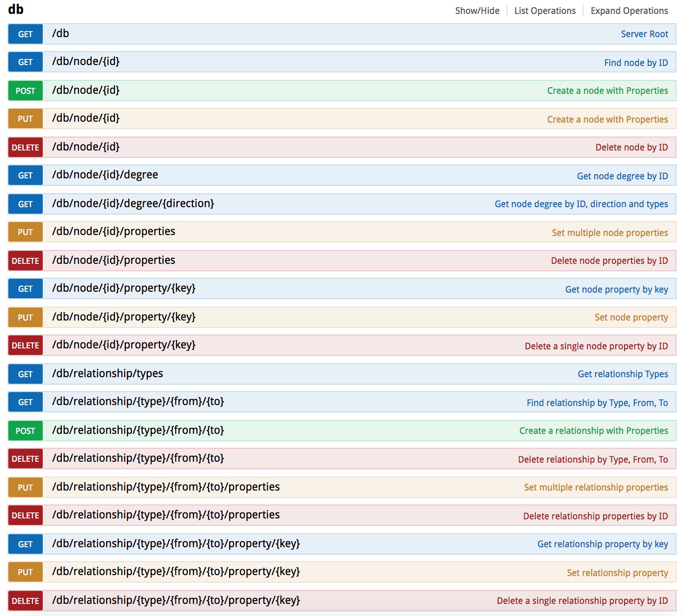Click the POST badge for /db/node/{id}
The height and width of the screenshot is (616, 684).
click(26, 91)
